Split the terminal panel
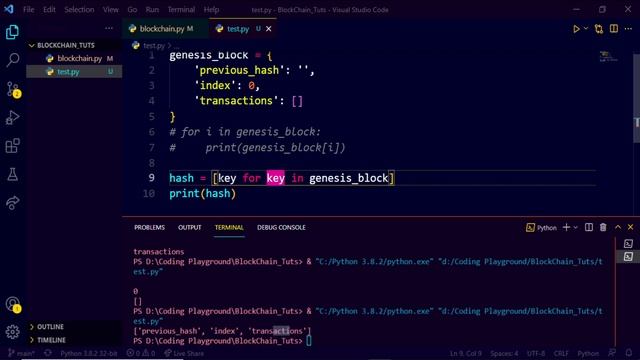640x360 pixels. pyautogui.click(x=589, y=227)
